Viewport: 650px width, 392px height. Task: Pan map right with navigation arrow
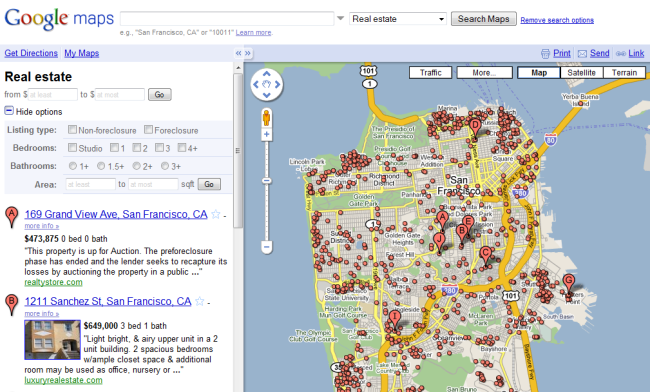pos(277,85)
